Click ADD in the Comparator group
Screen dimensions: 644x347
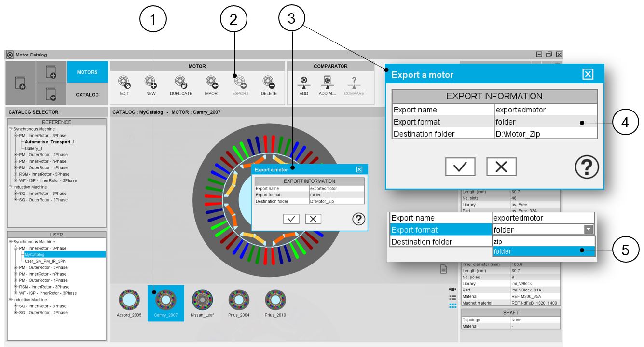[303, 82]
